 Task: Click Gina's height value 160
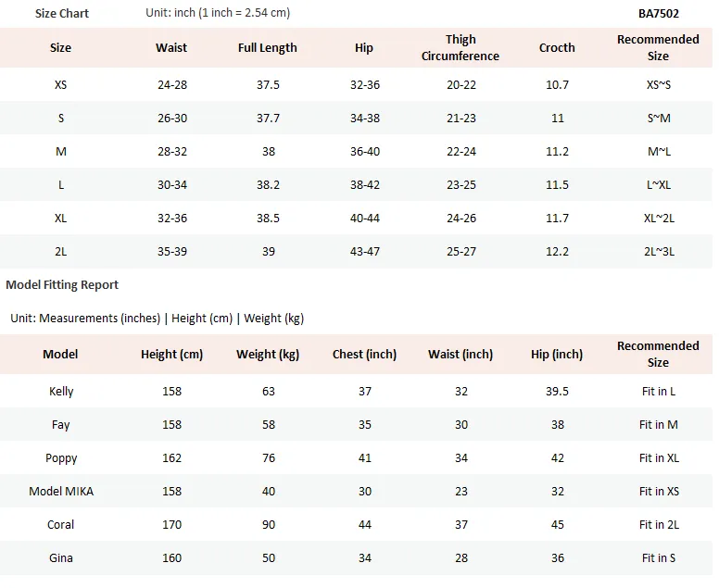coord(172,558)
